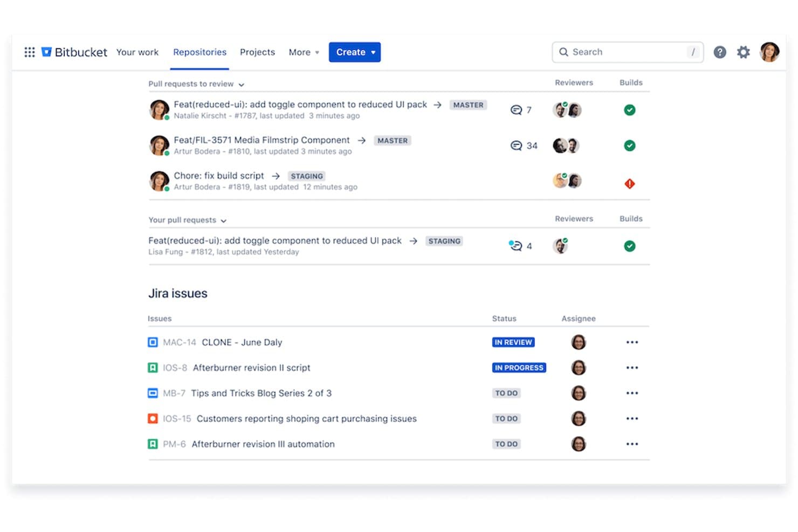
Task: Open the profile avatar in the header
Action: (x=769, y=52)
